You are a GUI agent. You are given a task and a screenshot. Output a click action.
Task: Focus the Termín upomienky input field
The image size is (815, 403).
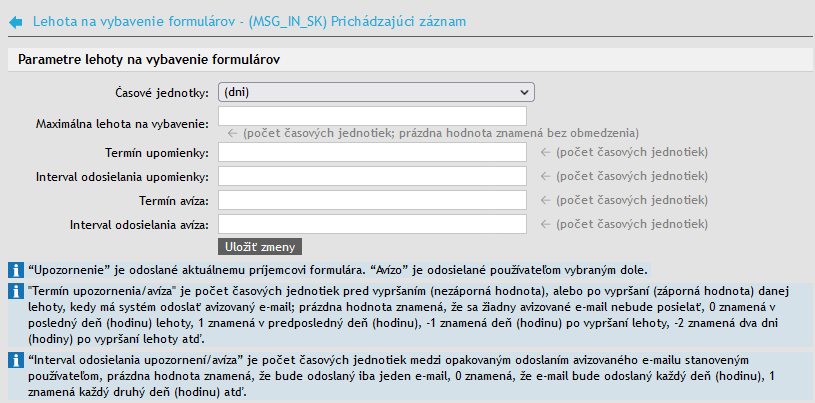click(x=372, y=152)
